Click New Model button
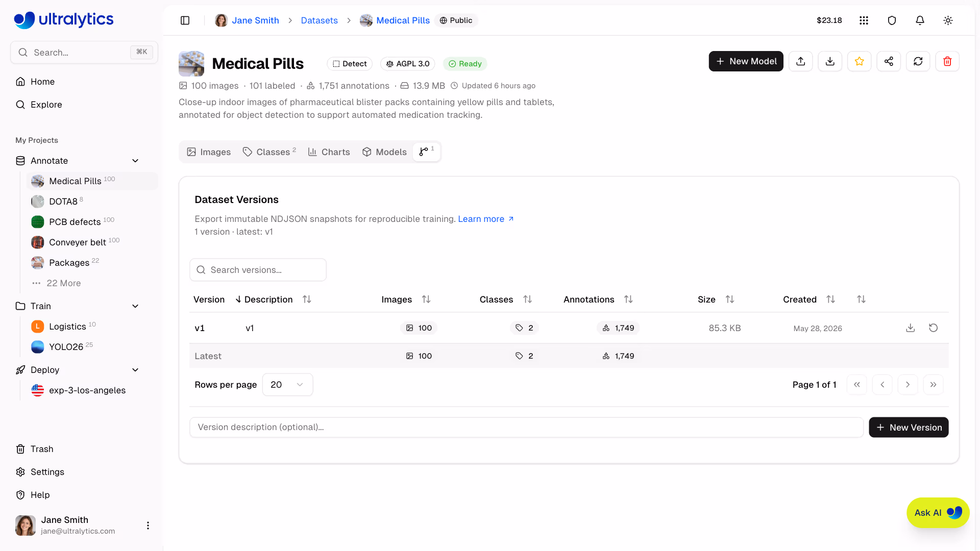Viewport: 980px width, 551px height. pos(746,61)
